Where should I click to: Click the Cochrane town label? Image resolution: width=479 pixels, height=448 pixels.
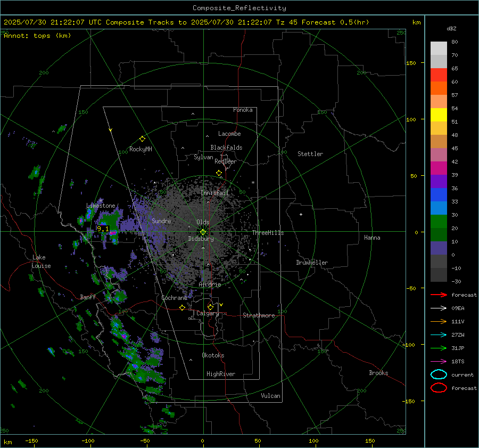coord(174,298)
